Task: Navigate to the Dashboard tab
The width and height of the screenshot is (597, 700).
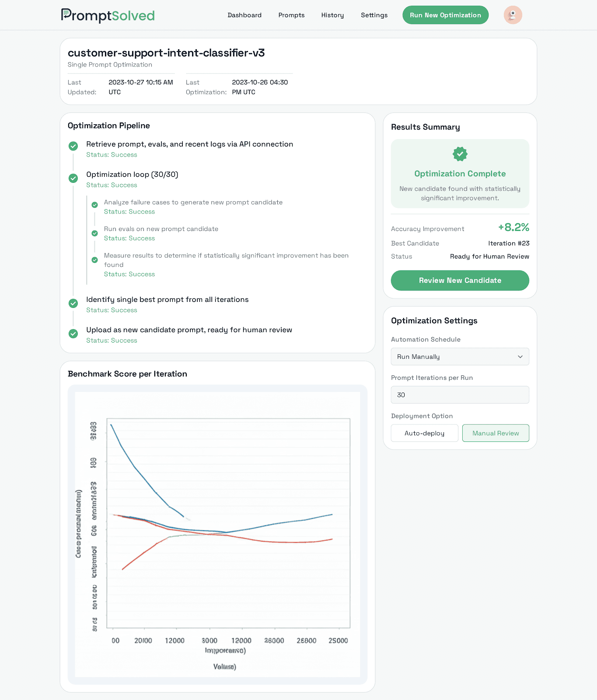Action: tap(244, 15)
